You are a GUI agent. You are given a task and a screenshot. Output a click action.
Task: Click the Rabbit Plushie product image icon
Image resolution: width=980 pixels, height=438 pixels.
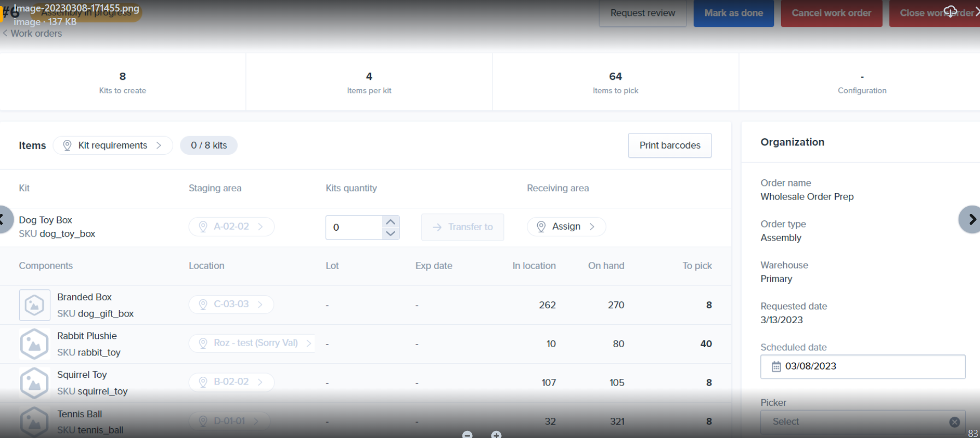click(34, 344)
